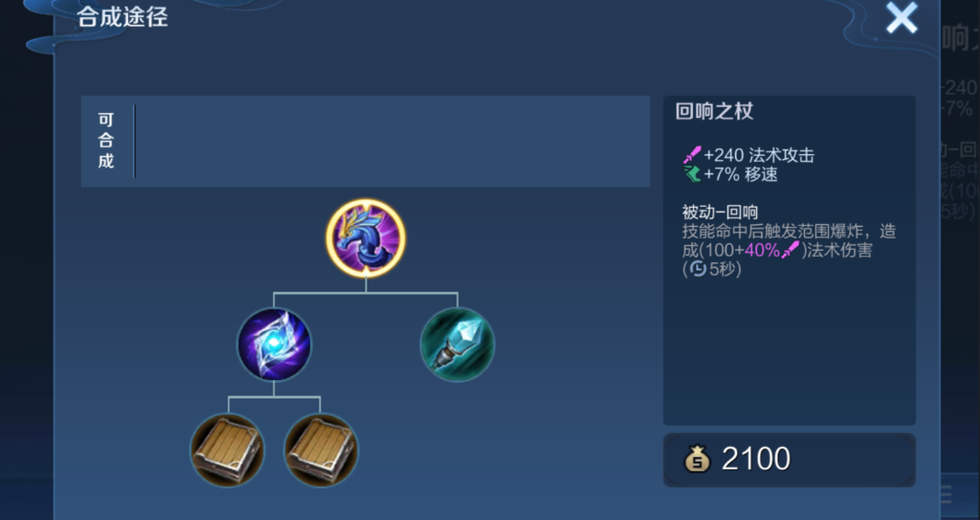Click the 2100 gold price
The height and width of the screenshot is (520, 980).
(756, 459)
